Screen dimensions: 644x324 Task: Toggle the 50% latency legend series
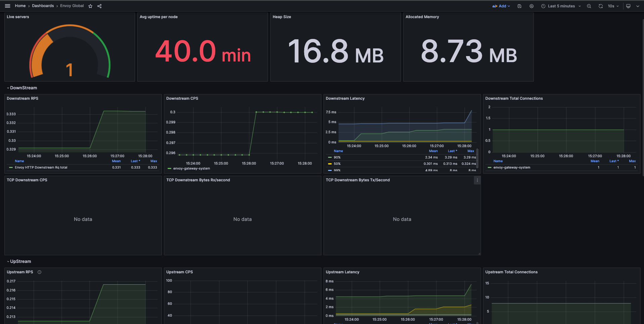pos(337,164)
